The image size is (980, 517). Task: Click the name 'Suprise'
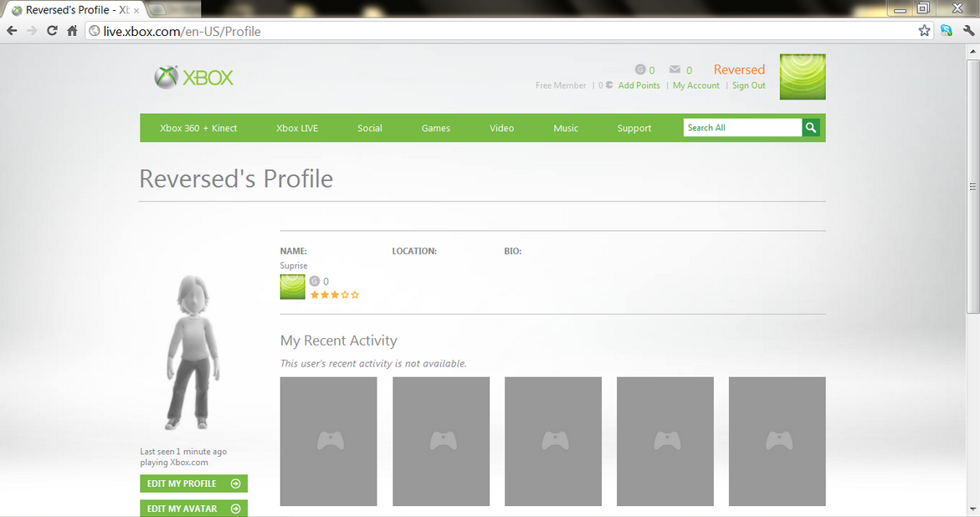point(294,265)
